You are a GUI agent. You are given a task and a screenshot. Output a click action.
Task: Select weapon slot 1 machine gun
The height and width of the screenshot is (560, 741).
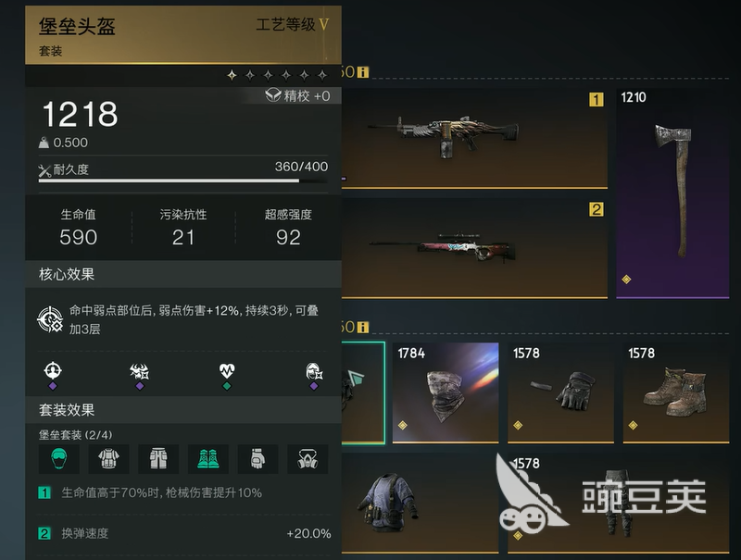tap(474, 138)
